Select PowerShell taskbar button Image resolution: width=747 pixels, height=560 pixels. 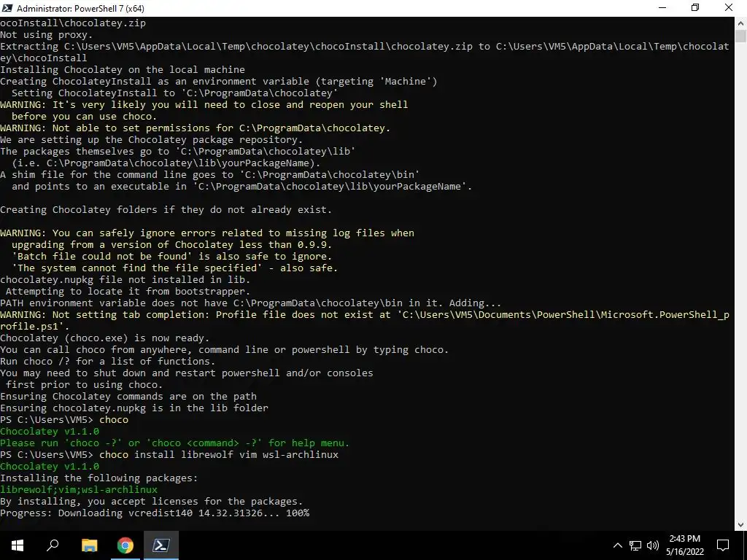coord(161,545)
